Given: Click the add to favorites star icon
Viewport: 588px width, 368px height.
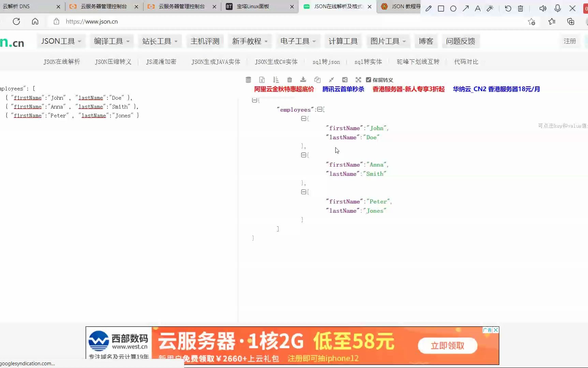Looking at the screenshot, I should (531, 22).
